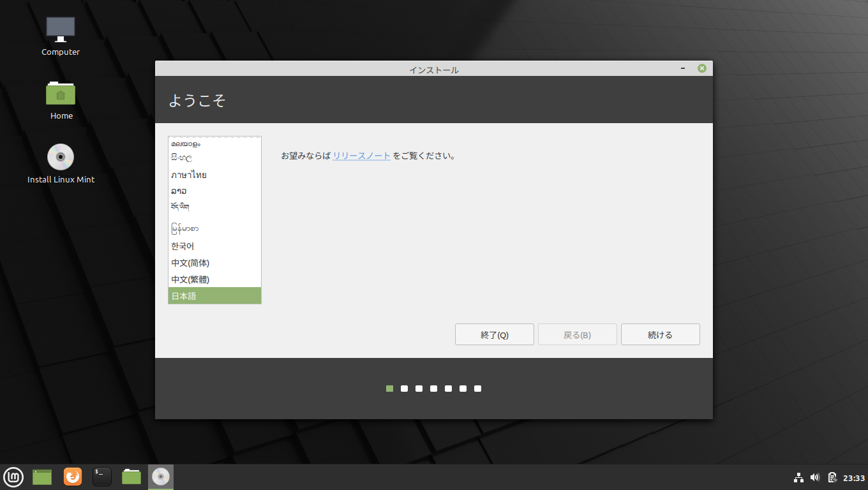Open the Linux Mint start menu
Screen dimensions: 868x490
(13, 477)
